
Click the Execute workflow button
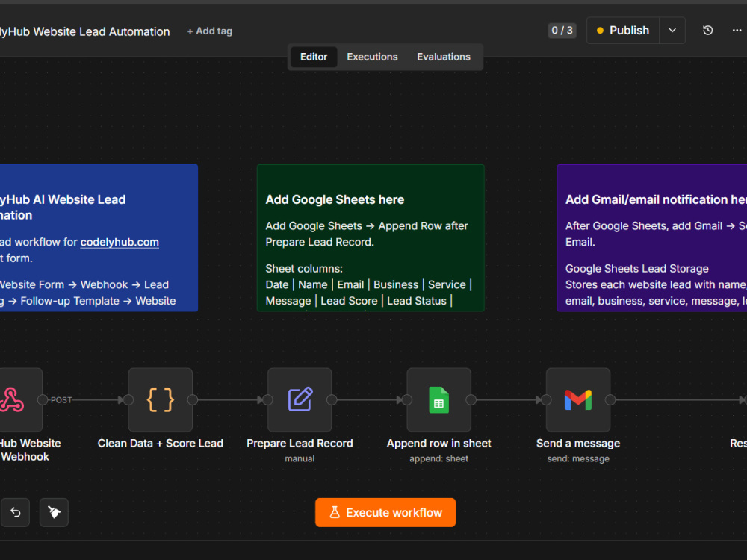tap(385, 512)
